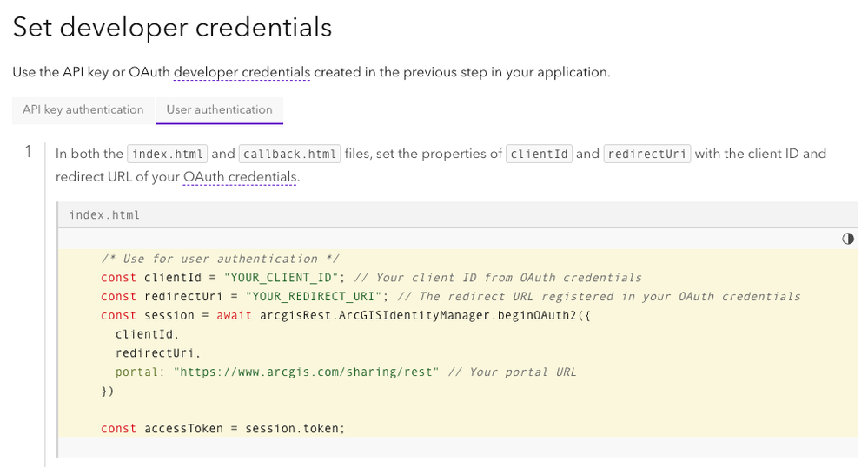Click the 'Your portal URL' comment
The width and height of the screenshot is (868, 467).
[x=512, y=372]
